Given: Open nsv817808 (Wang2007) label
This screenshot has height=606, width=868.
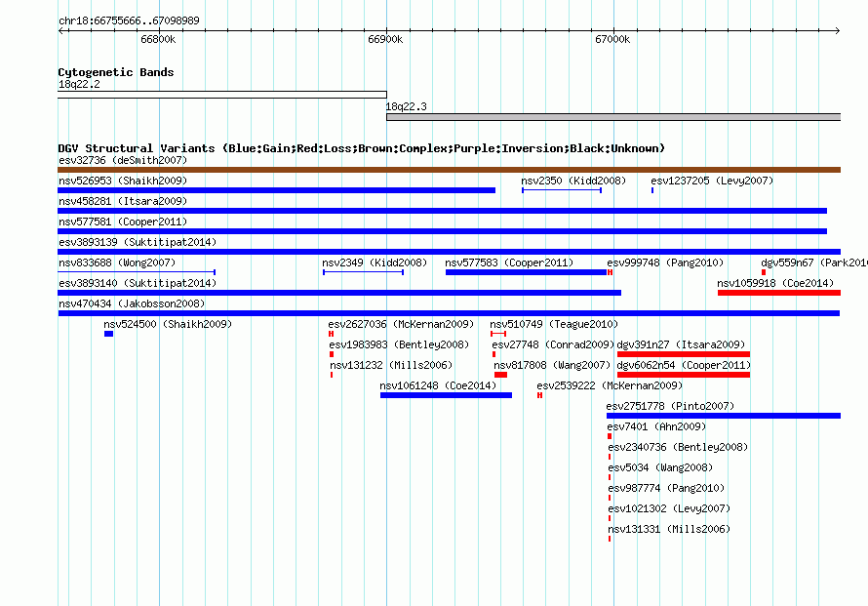Looking at the screenshot, I should pos(552,366).
